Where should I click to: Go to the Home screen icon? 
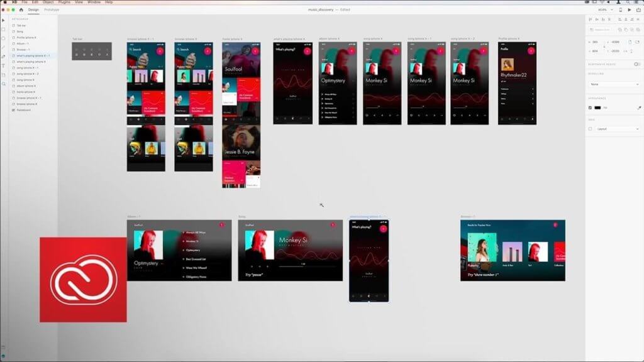[x=21, y=9]
